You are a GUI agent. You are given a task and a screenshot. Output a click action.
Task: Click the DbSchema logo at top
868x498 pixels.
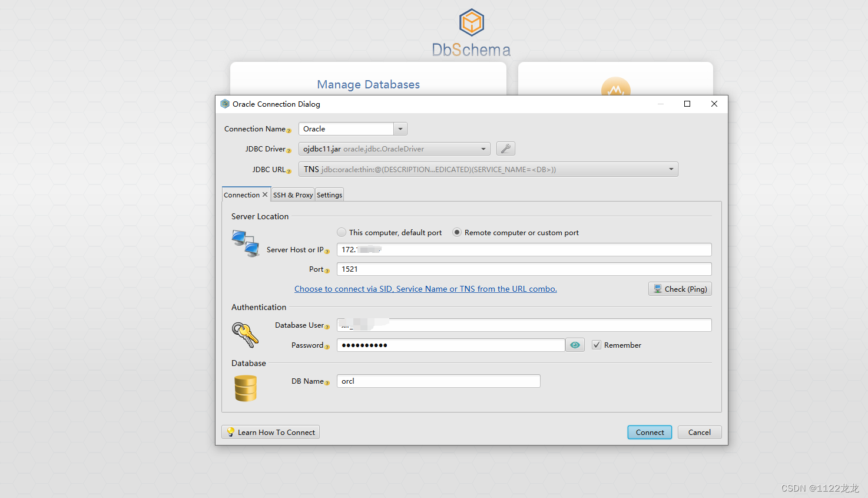[471, 32]
